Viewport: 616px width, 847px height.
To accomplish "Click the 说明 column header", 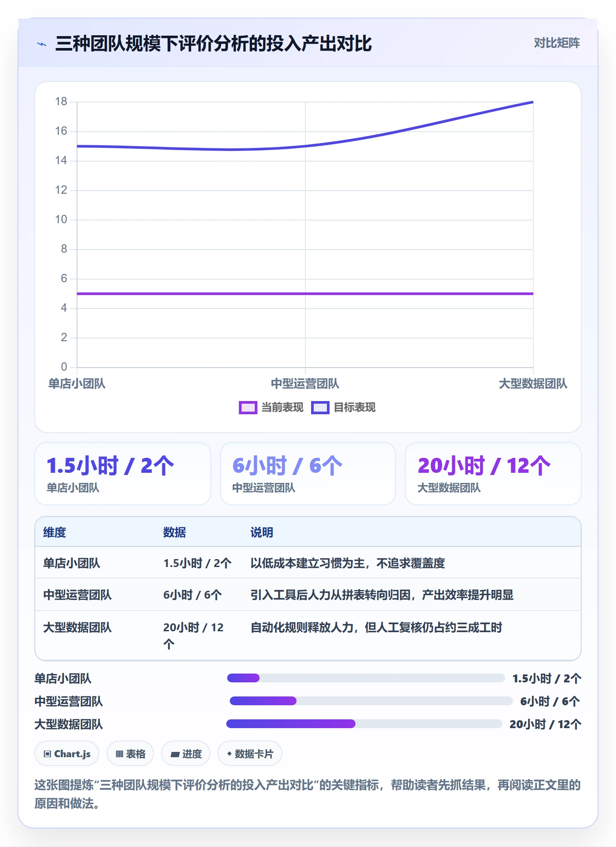I will pyautogui.click(x=262, y=532).
